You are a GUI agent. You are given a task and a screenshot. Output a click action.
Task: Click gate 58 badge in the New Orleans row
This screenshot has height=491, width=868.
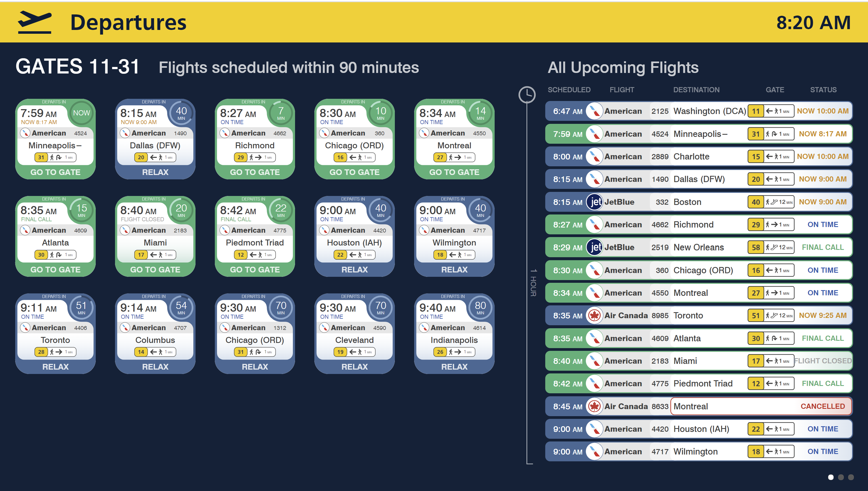click(756, 247)
